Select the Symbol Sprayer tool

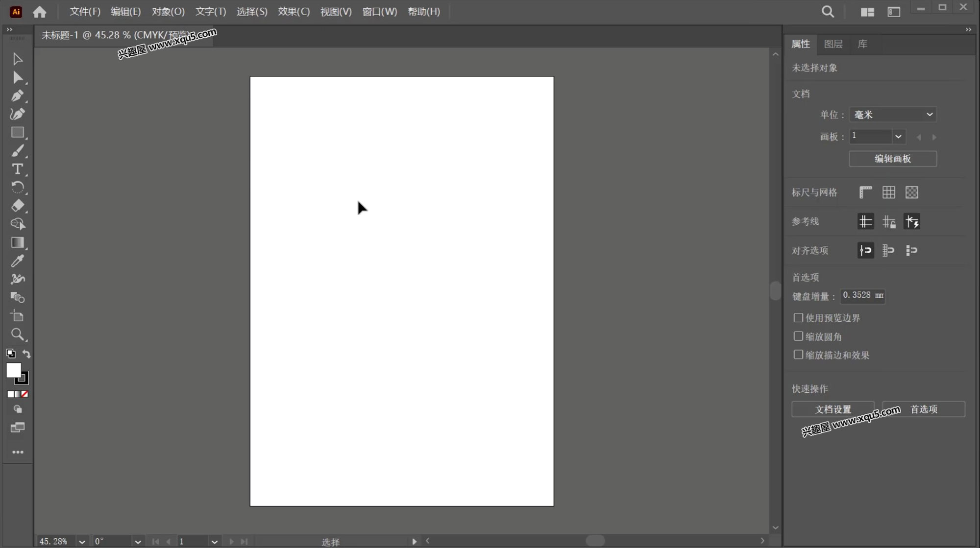pos(18,279)
